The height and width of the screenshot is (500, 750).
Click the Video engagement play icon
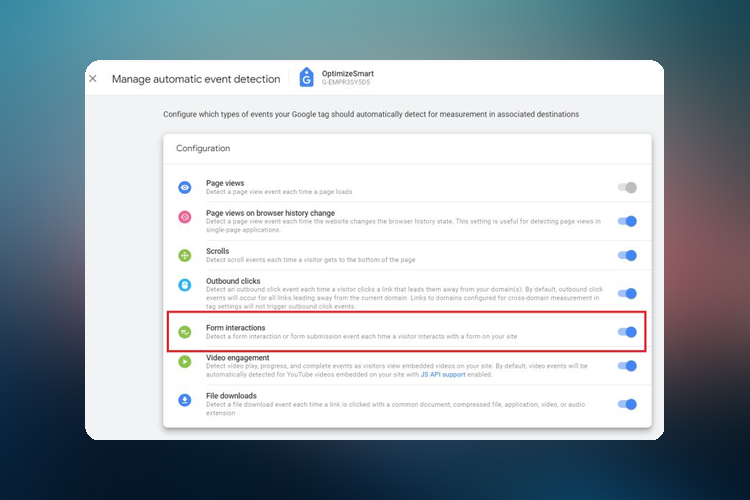[185, 362]
